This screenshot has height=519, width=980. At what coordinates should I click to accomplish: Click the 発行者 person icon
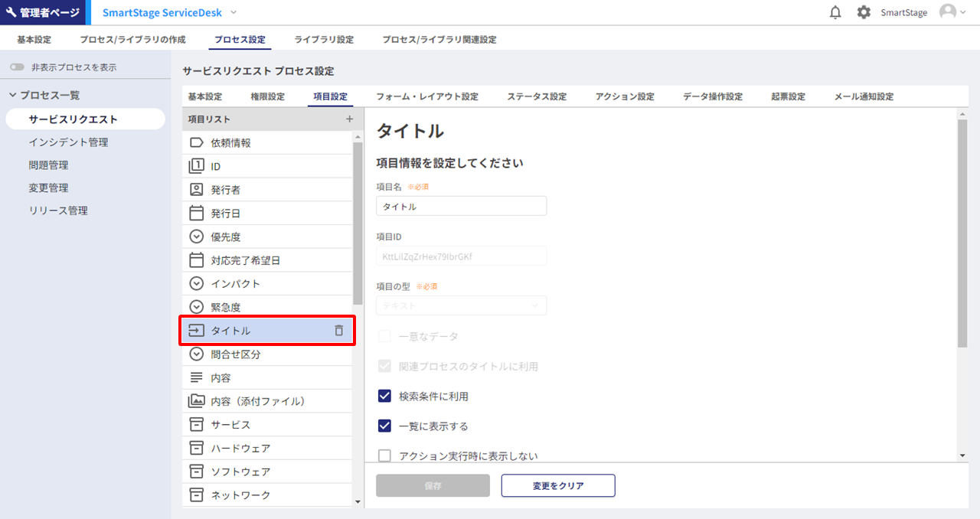click(x=196, y=190)
